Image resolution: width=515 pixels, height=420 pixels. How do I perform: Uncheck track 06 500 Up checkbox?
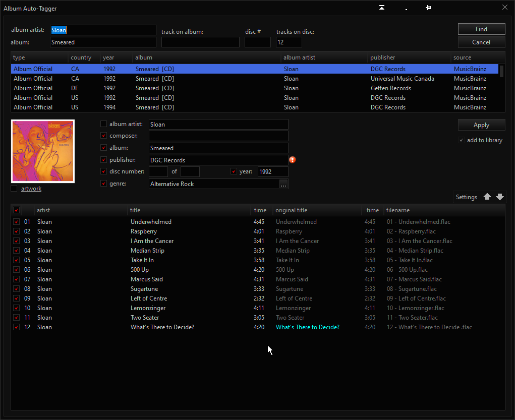point(16,270)
